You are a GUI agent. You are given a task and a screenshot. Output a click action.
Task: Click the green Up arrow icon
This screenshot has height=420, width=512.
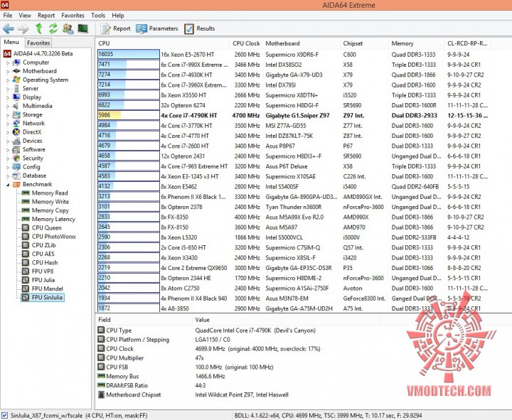point(39,28)
